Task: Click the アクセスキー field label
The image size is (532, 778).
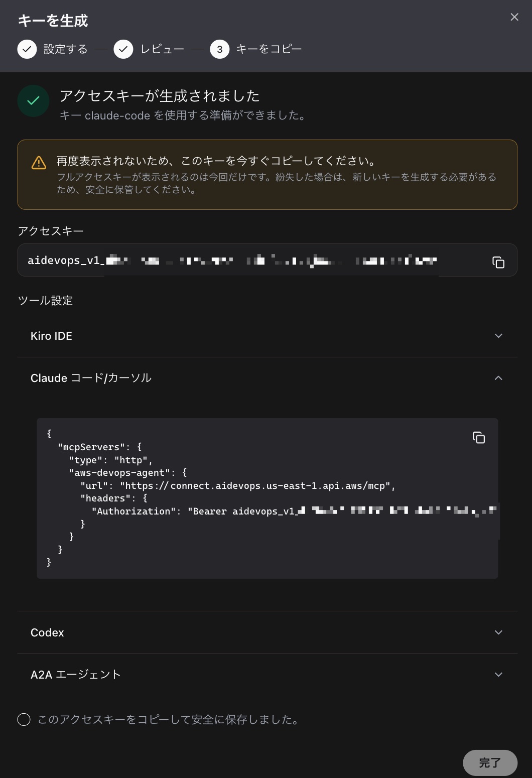Action: (x=51, y=231)
